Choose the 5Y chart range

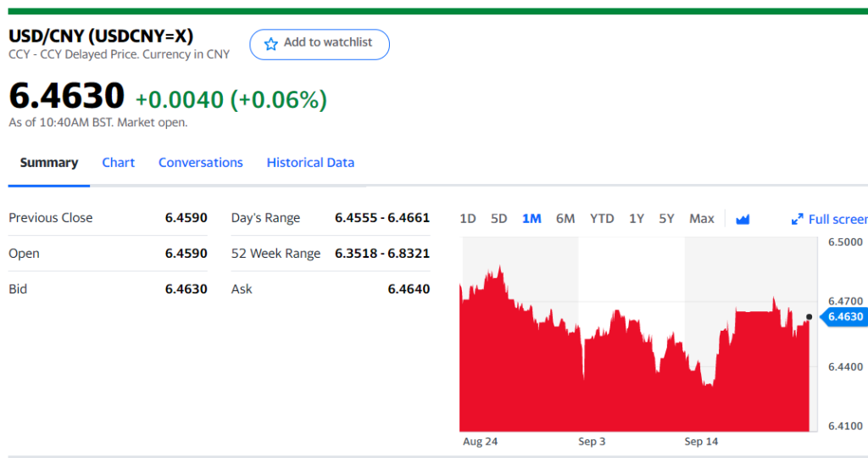click(x=667, y=219)
